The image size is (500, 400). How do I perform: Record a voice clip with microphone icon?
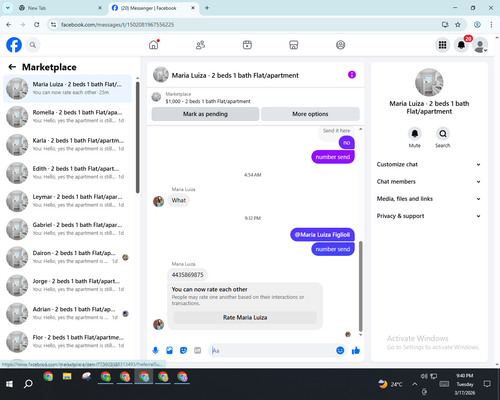coord(155,350)
